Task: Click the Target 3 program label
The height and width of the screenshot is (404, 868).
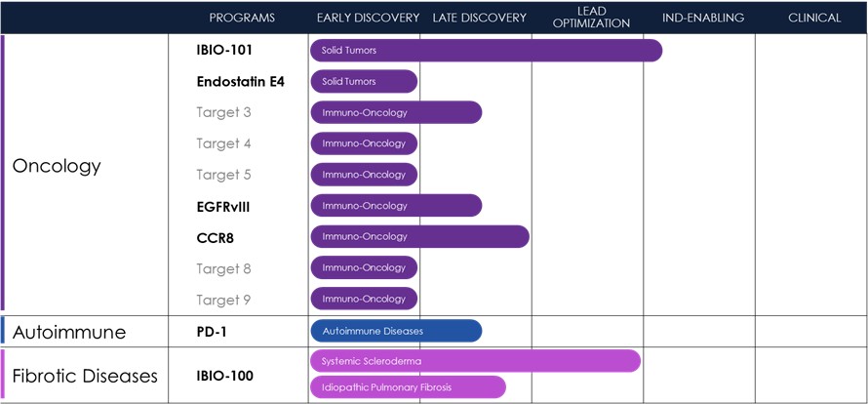Action: pos(223,112)
